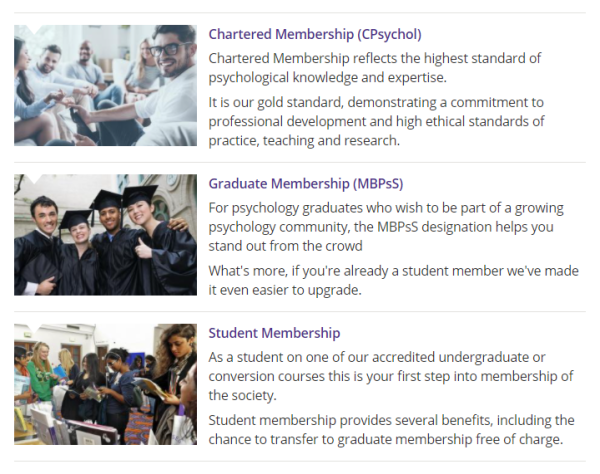Screen dimensions: 600x474
Task: Select the word 'CPsychol' in heading
Action: (390, 34)
